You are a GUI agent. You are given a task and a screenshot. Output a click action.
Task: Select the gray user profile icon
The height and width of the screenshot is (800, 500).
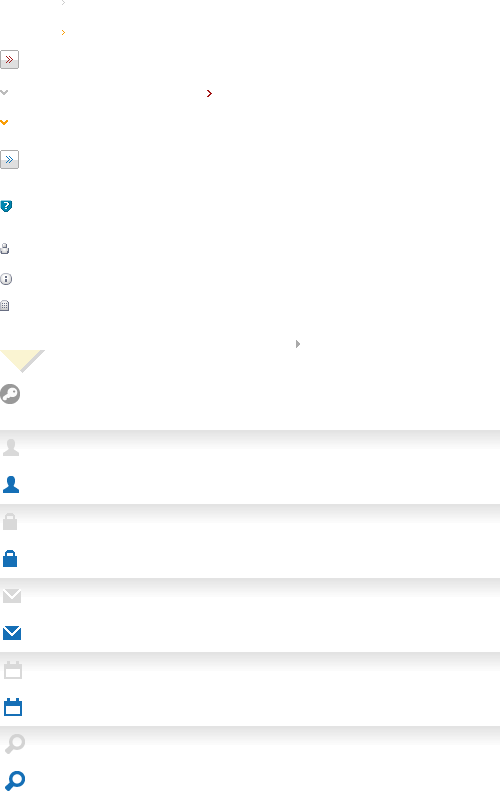coord(11,447)
